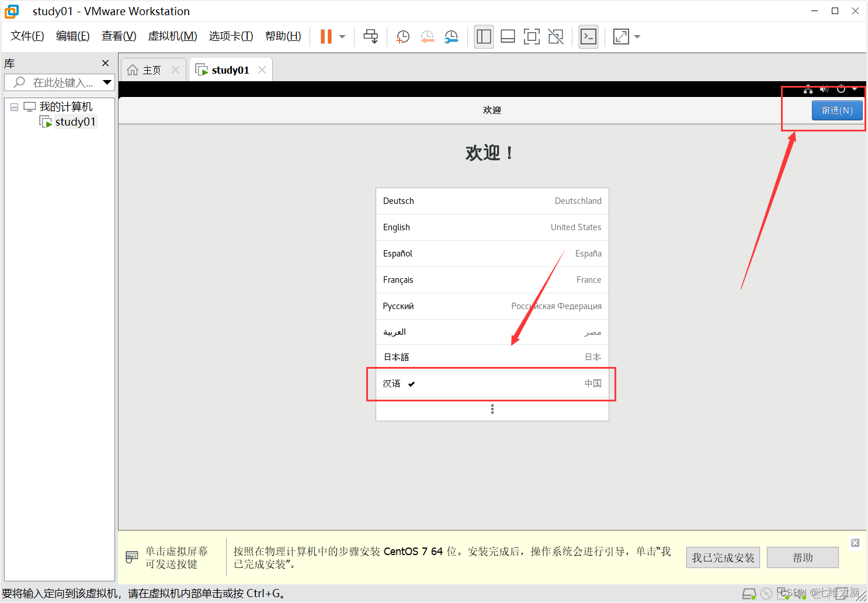This screenshot has height=603, width=868.
Task: Send Ctrl+Alt+Del to virtual machine
Action: coord(370,36)
